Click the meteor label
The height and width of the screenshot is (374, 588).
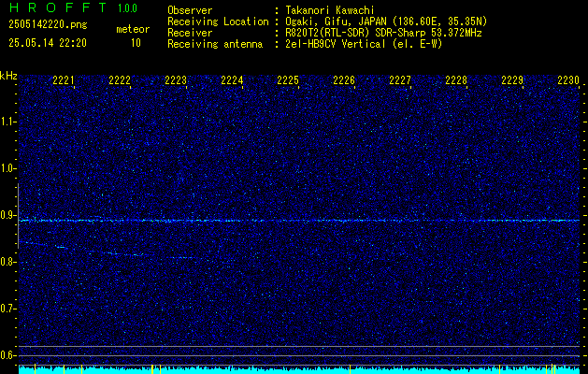[133, 29]
